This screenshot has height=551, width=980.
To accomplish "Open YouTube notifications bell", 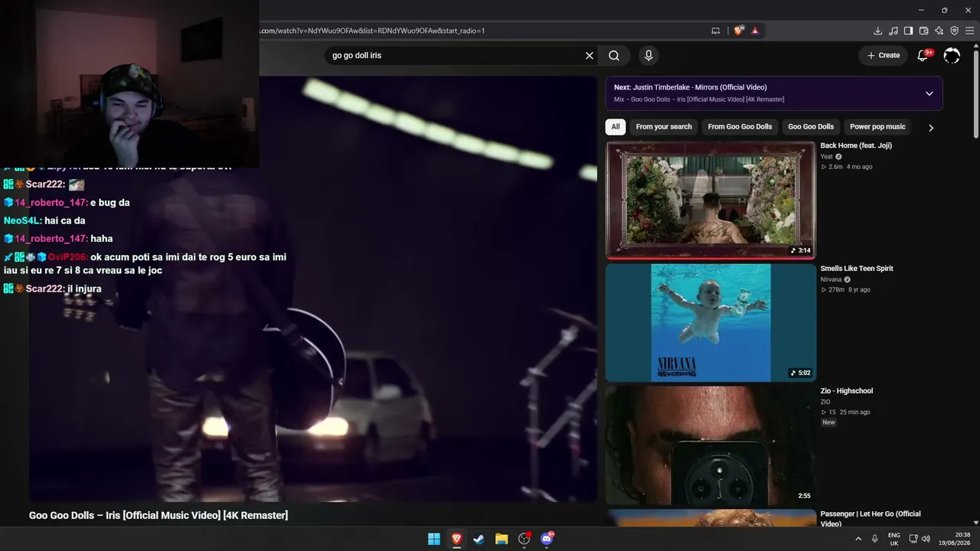I will pos(923,55).
